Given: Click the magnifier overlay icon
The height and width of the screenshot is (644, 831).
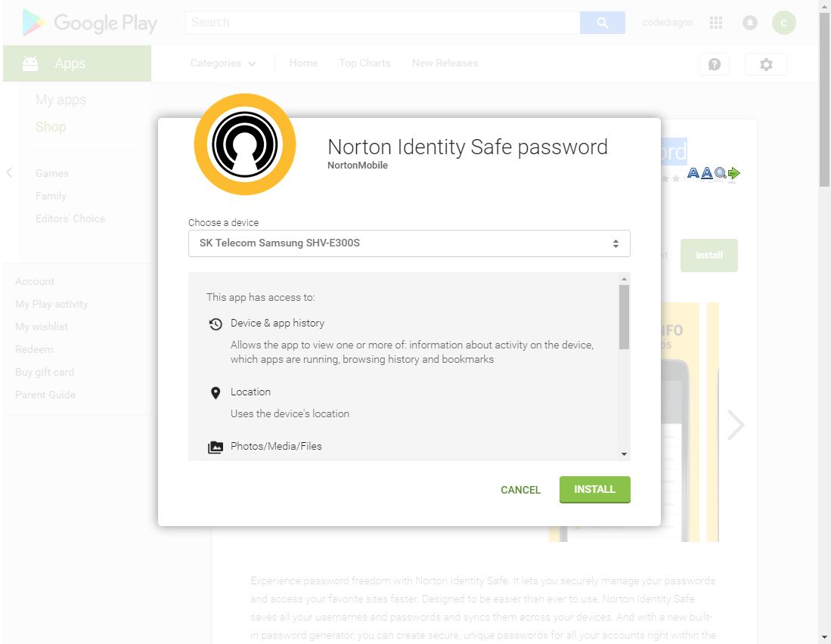Looking at the screenshot, I should tap(721, 172).
